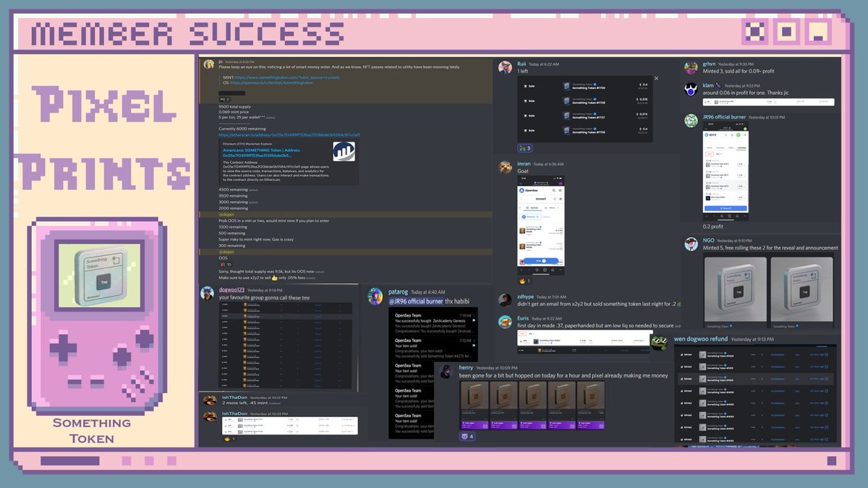The image size is (868, 488).
Task: Click the dogwoo123 username
Action: (x=231, y=290)
